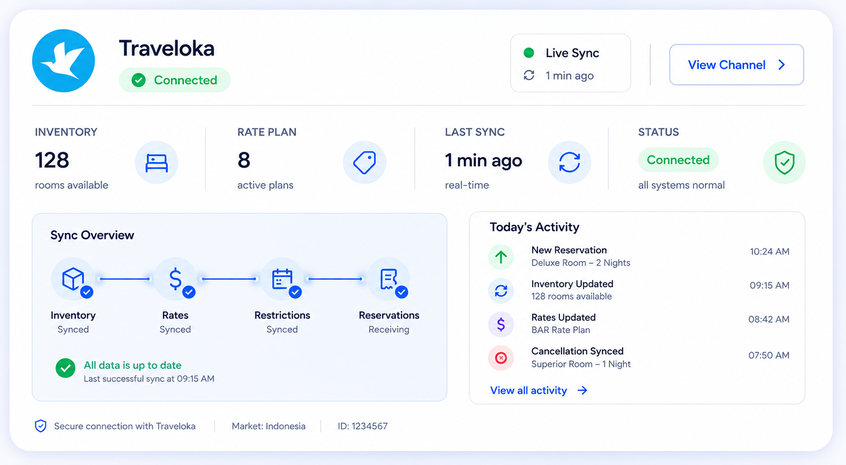
Task: Click the '1 min ago' Last Sync value
Action: pyautogui.click(x=483, y=160)
